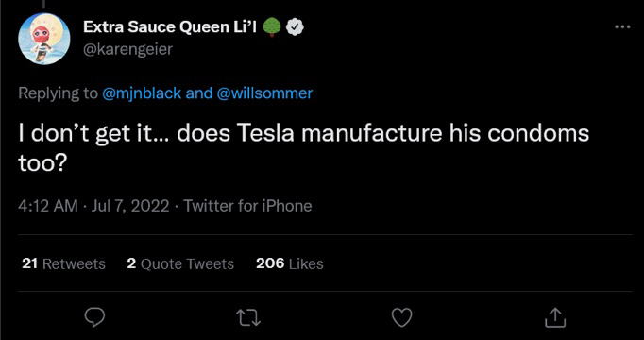Like the tweet with heart icon
The image size is (644, 340).
[x=401, y=318]
